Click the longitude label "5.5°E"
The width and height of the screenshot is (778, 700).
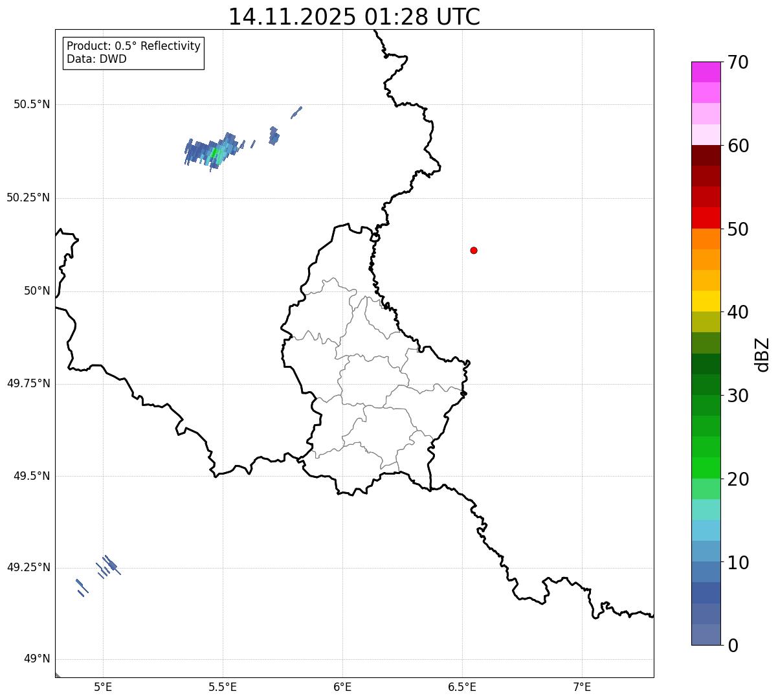coord(223,686)
